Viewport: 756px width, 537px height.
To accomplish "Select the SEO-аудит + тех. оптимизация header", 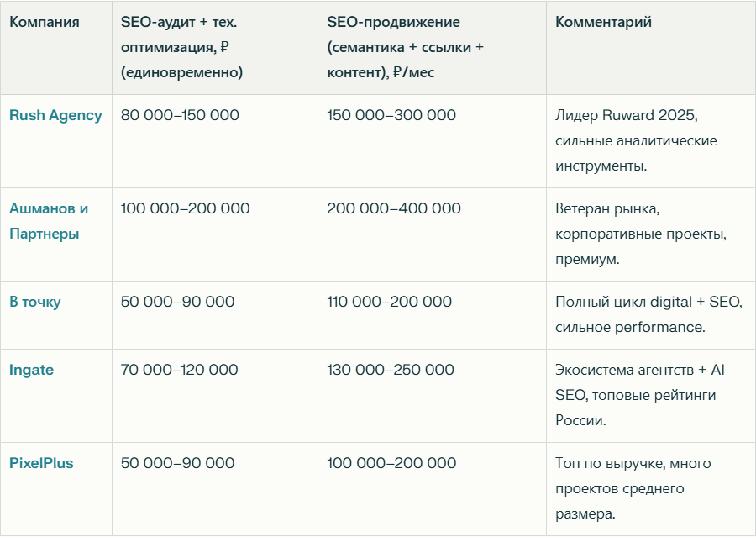I will (x=181, y=47).
